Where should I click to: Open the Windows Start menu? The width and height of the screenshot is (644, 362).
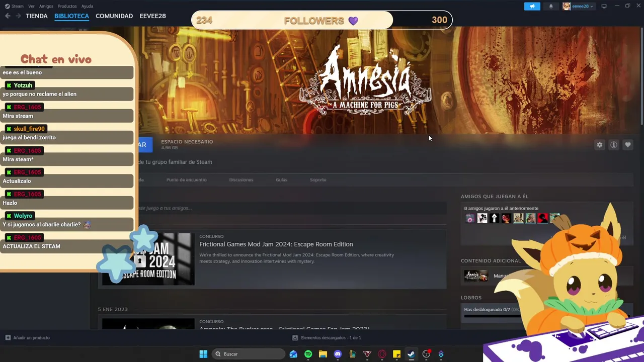pyautogui.click(x=203, y=354)
